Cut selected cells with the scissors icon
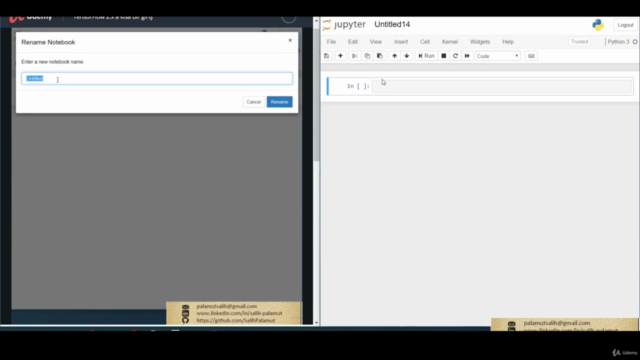Viewport: 640px width, 360px height. (x=354, y=56)
